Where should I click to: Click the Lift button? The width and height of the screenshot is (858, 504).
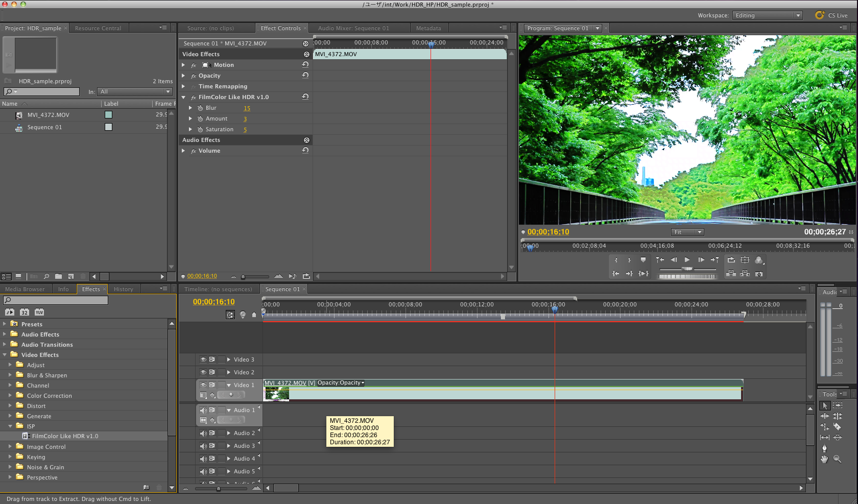(x=731, y=274)
